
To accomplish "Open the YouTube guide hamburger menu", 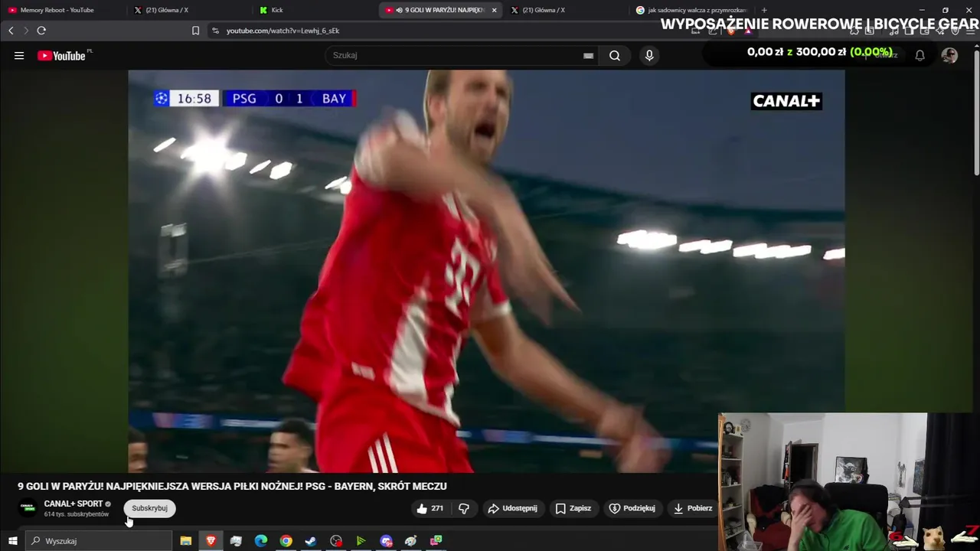I will [x=19, y=55].
